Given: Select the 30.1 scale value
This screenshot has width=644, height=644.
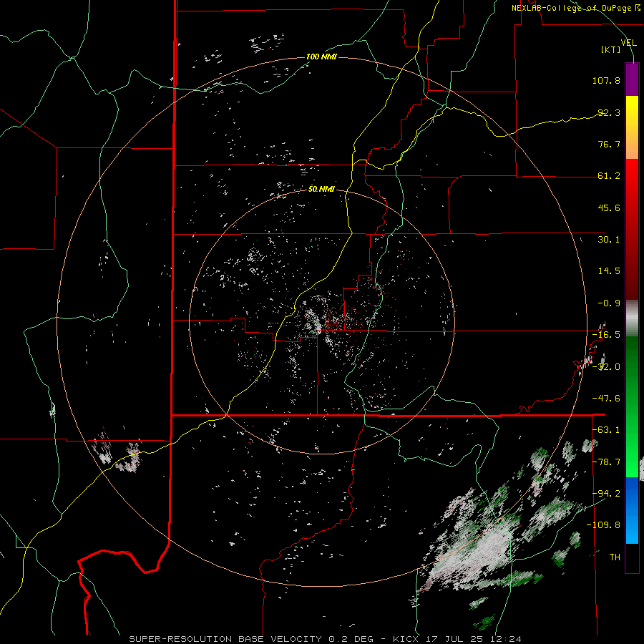Looking at the screenshot, I should [609, 240].
